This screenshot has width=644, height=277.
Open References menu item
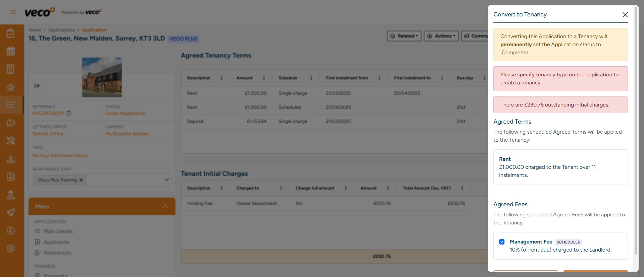57,253
